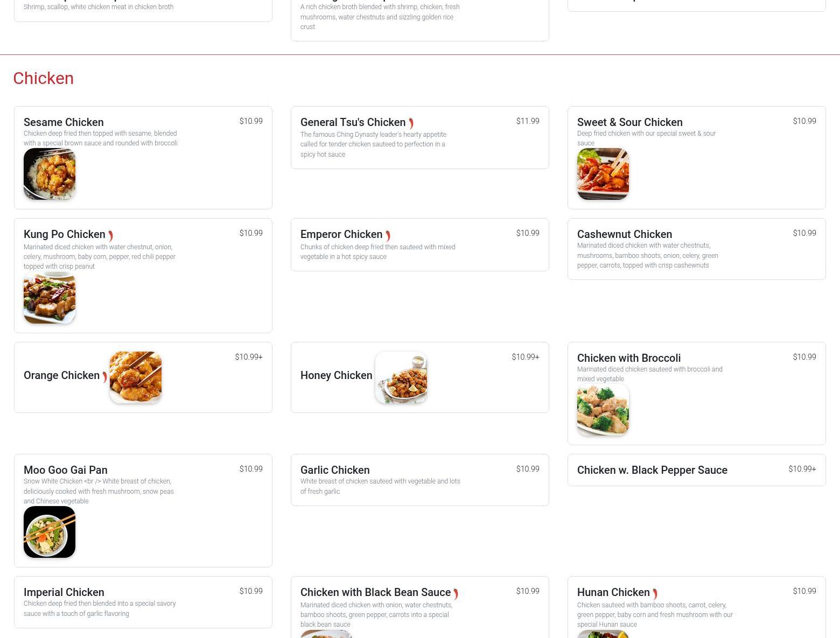Viewport: 840px width, 638px height.
Task: Click the chili icon by Chicken with Black Bean Sauce
Action: [456, 594]
